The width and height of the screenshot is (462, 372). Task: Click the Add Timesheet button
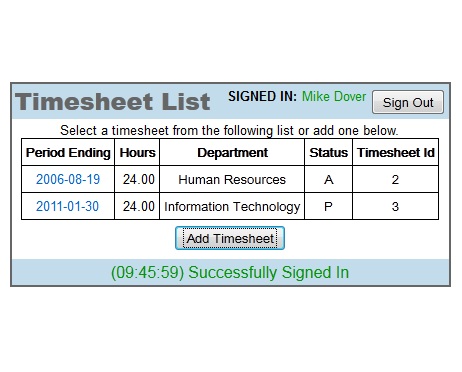pyautogui.click(x=230, y=238)
